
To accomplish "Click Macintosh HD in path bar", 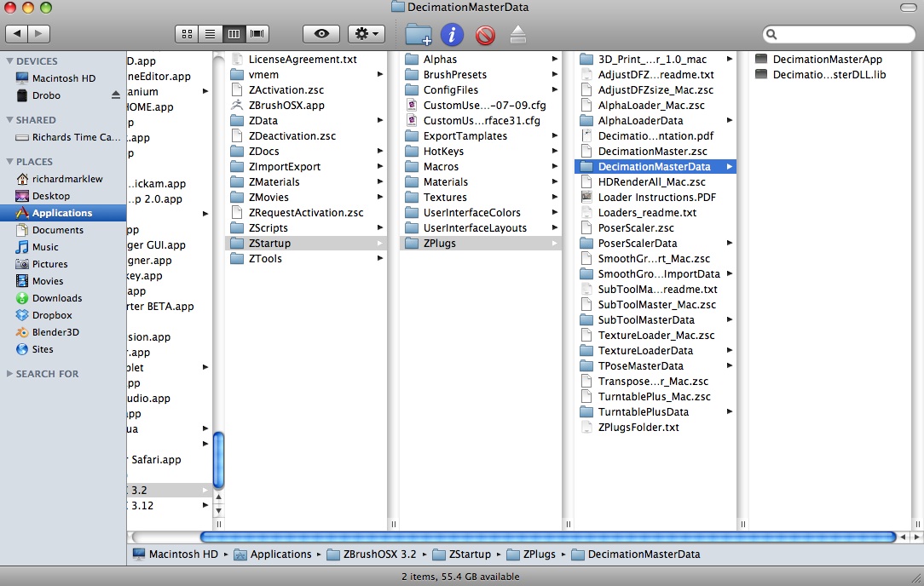I will coord(175,554).
